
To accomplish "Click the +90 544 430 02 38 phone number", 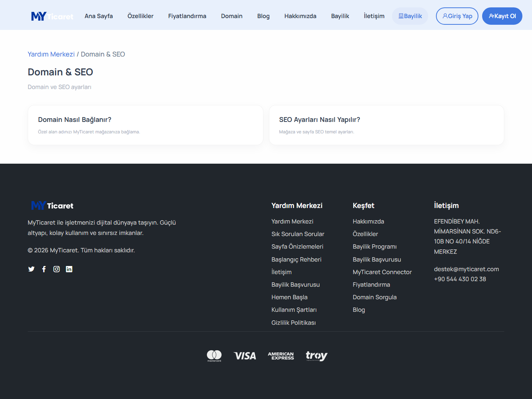I will pos(460,279).
